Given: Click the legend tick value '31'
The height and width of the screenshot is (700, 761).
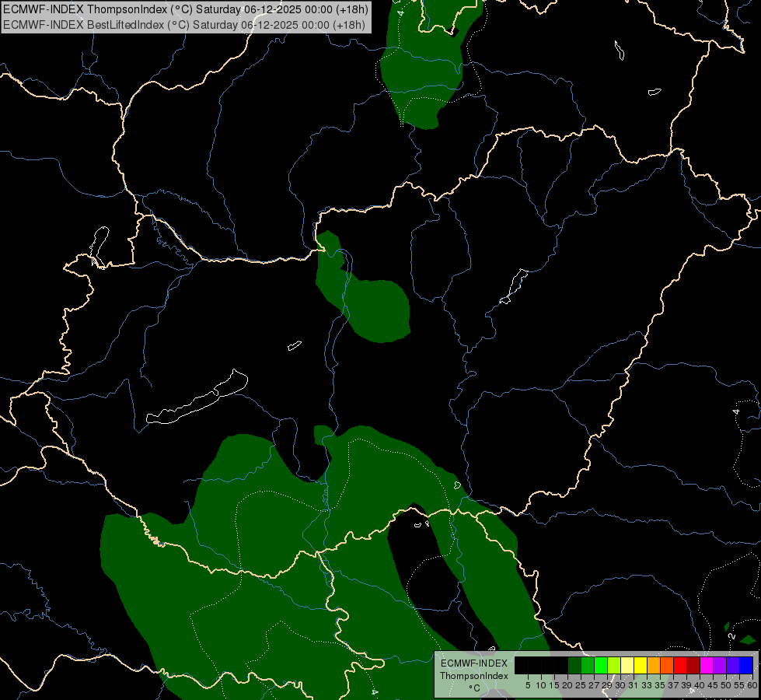Looking at the screenshot, I should pos(634,685).
